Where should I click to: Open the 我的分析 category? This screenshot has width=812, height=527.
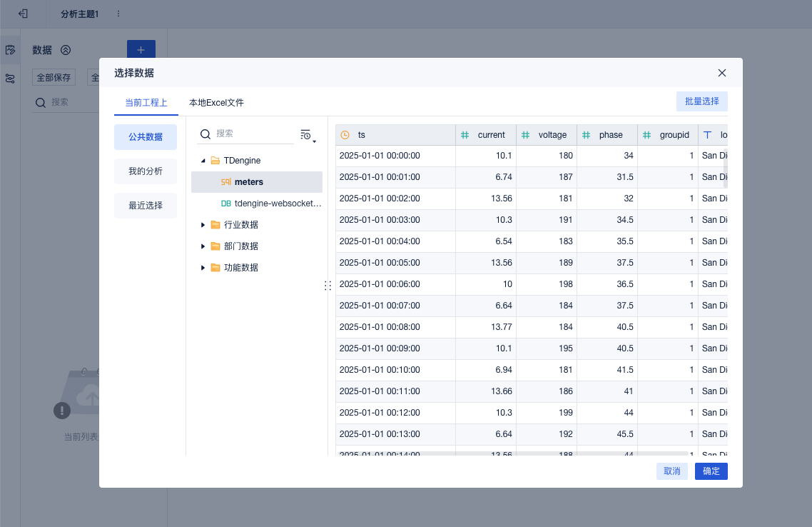pos(146,171)
